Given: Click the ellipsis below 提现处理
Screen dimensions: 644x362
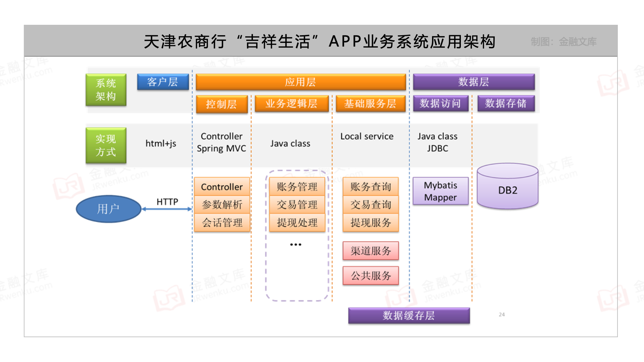Looking at the screenshot, I should (296, 245).
